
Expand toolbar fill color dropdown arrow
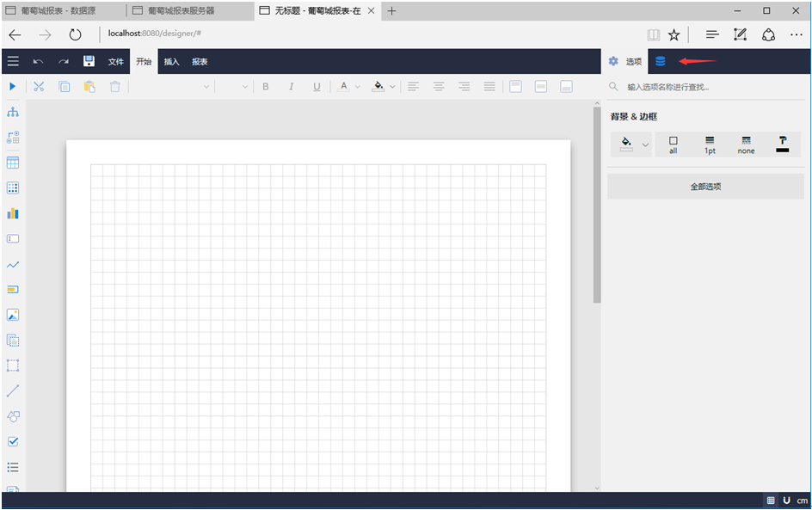392,87
